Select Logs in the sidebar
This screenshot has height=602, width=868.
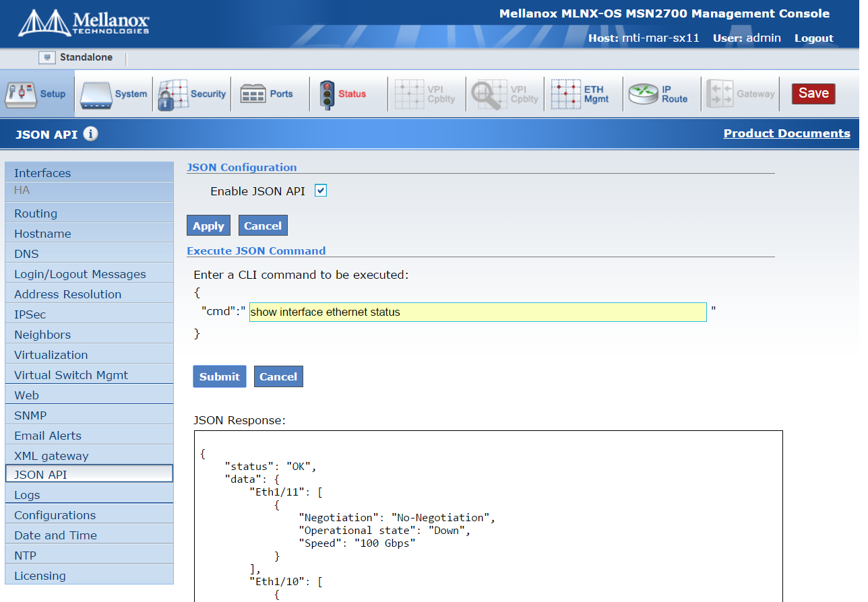(x=89, y=494)
